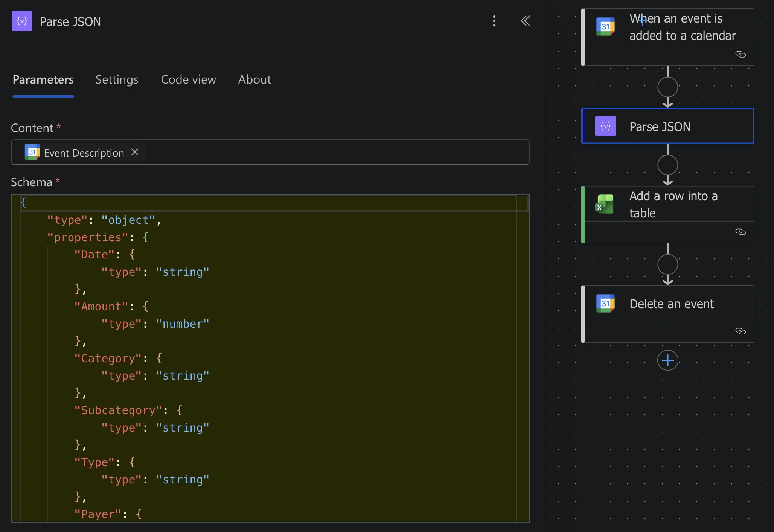
Task: Click inside the Content input field
Action: (x=270, y=152)
